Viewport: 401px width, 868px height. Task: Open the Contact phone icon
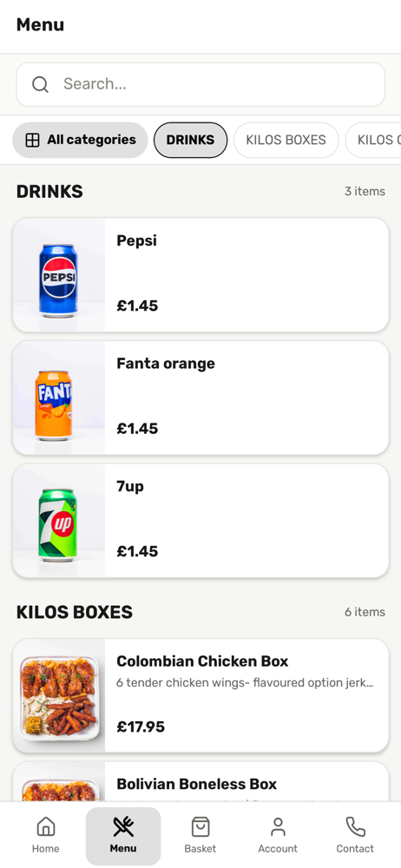(x=355, y=827)
